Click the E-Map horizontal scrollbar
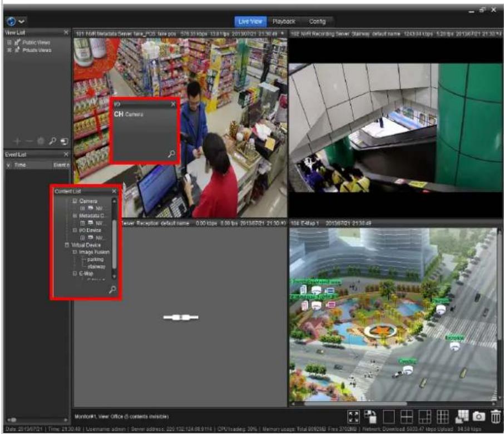This screenshot has height=434, width=504. 356,404
